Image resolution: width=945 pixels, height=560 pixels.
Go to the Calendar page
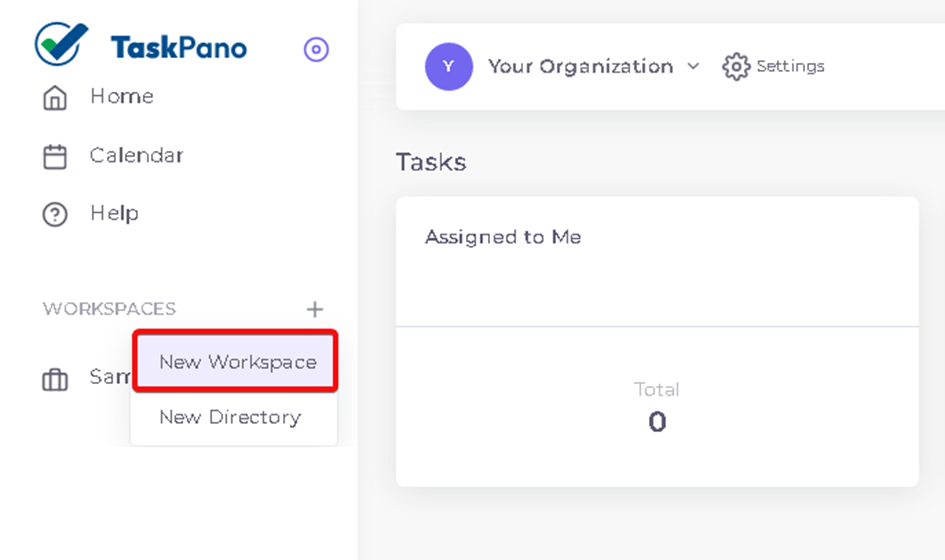[x=136, y=156]
